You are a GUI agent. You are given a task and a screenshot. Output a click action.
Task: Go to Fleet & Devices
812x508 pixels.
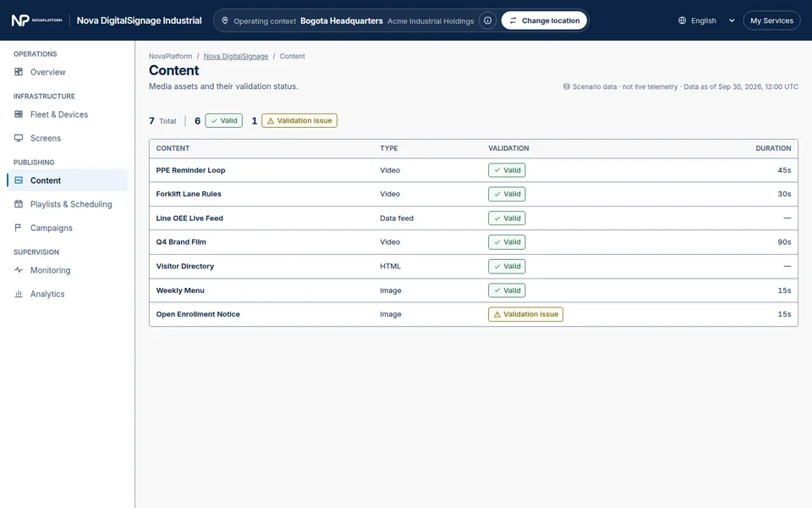click(68, 114)
